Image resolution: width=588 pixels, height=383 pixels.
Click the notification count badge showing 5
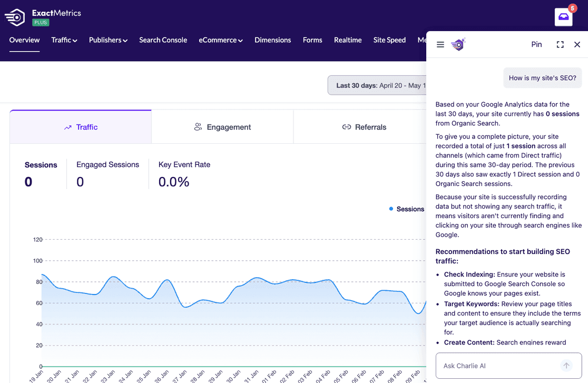pyautogui.click(x=572, y=8)
